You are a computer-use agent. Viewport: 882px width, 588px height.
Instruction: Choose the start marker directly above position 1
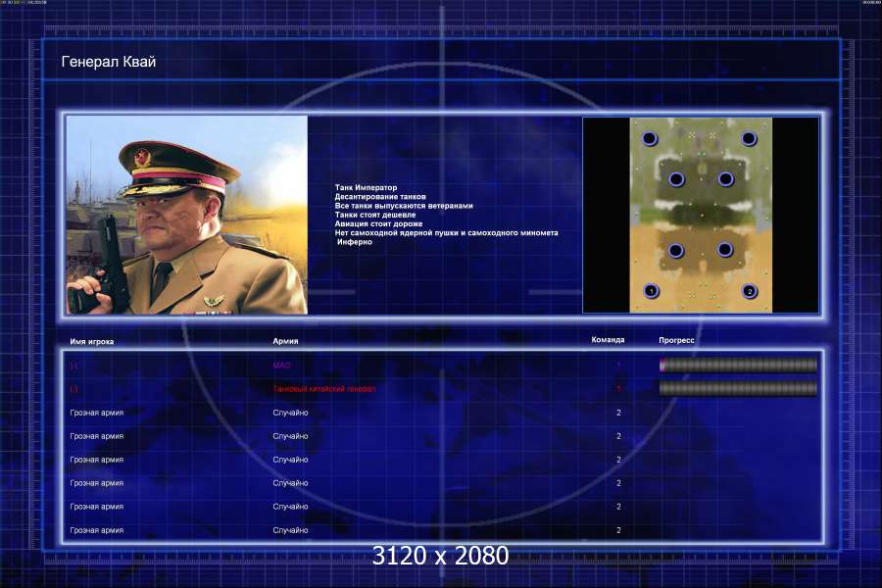click(x=675, y=251)
